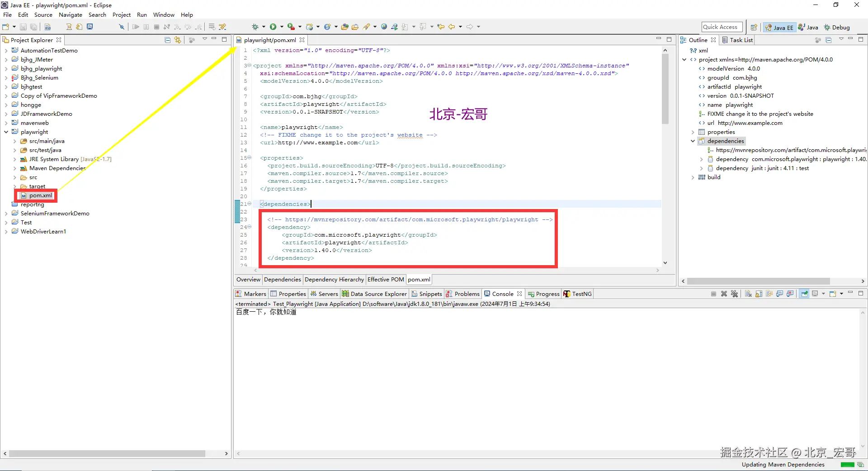The image size is (868, 471).
Task: Click Updating Maven Dependencies progress bar
Action: (x=848, y=465)
